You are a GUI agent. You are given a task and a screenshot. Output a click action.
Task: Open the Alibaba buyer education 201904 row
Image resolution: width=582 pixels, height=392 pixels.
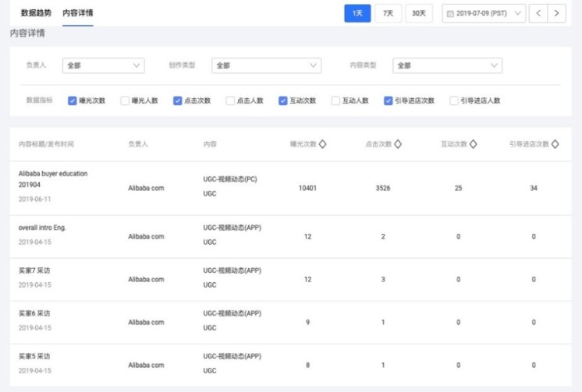[x=53, y=179]
